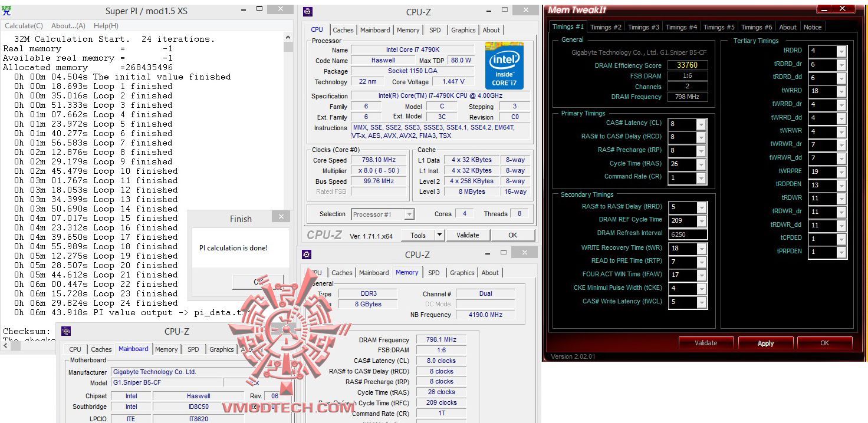Click Apply in Mem TweakIt
The height and width of the screenshot is (423, 868).
click(x=765, y=343)
